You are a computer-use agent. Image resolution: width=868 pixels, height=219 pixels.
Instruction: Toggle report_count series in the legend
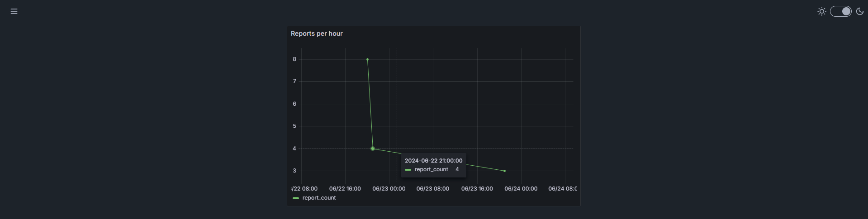319,198
